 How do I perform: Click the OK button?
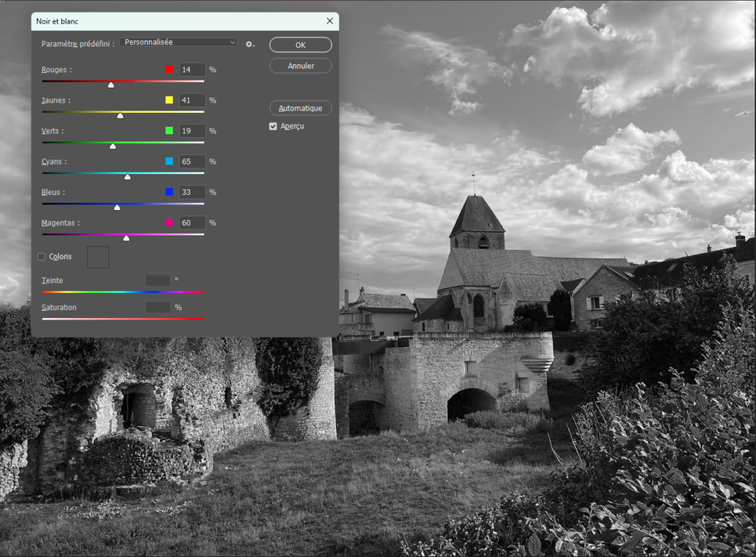(x=300, y=45)
